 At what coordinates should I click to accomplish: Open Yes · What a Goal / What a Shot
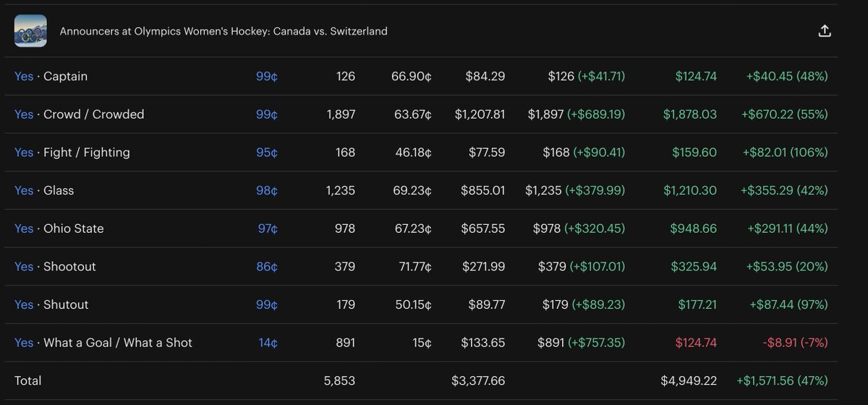[x=103, y=343]
